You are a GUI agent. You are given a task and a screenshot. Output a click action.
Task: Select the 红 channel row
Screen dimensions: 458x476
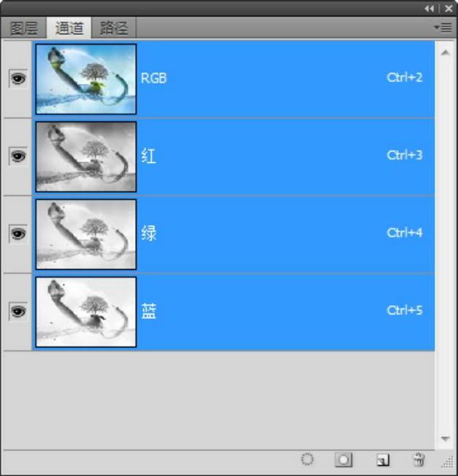click(233, 156)
